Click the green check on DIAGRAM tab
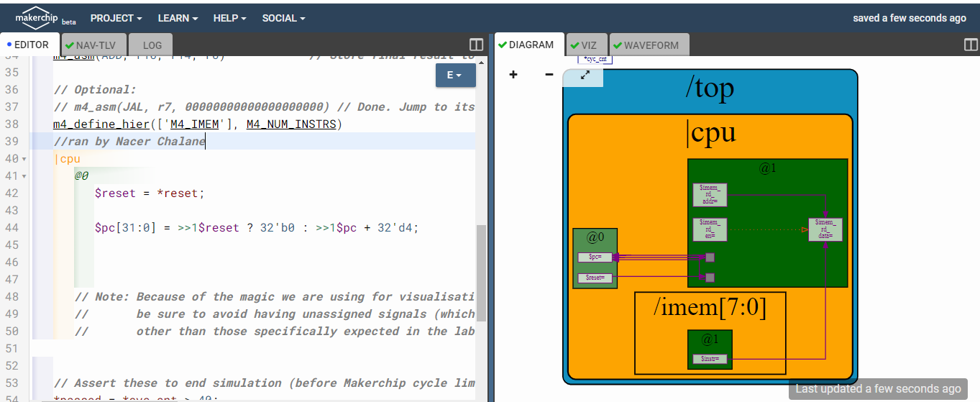Screen dimensions: 980x402 pos(503,45)
